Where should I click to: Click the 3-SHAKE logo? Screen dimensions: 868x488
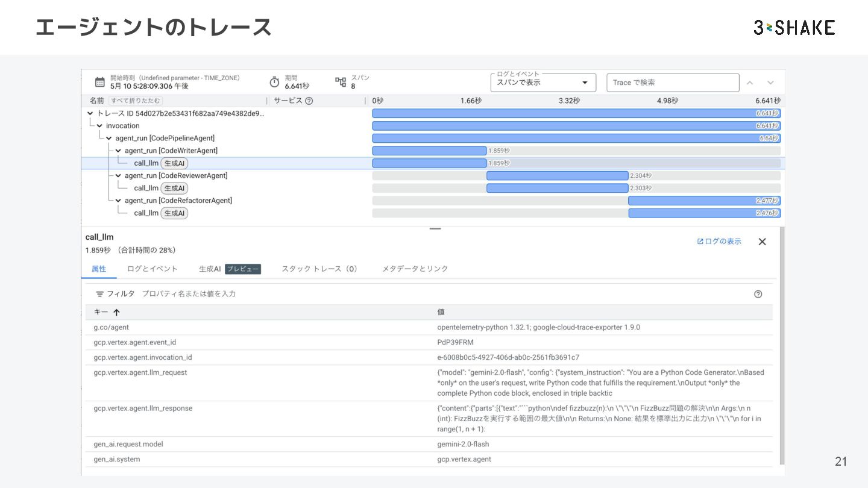[x=794, y=27]
